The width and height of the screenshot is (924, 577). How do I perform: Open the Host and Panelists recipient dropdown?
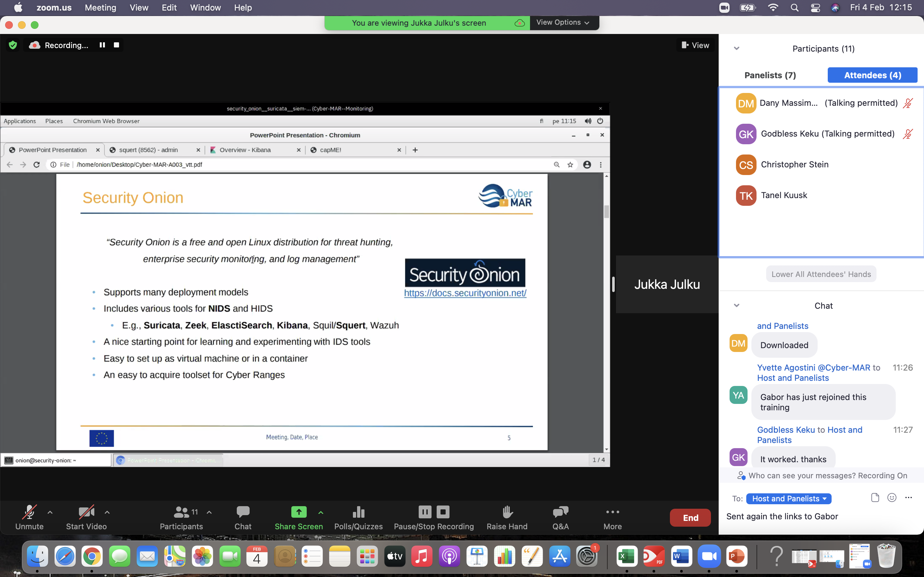pos(789,499)
